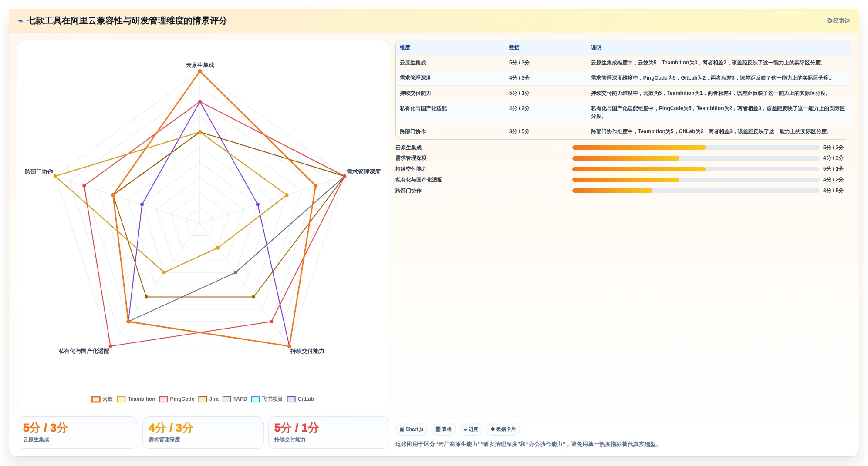
Task: Click the 表格 tag chip
Action: click(443, 429)
